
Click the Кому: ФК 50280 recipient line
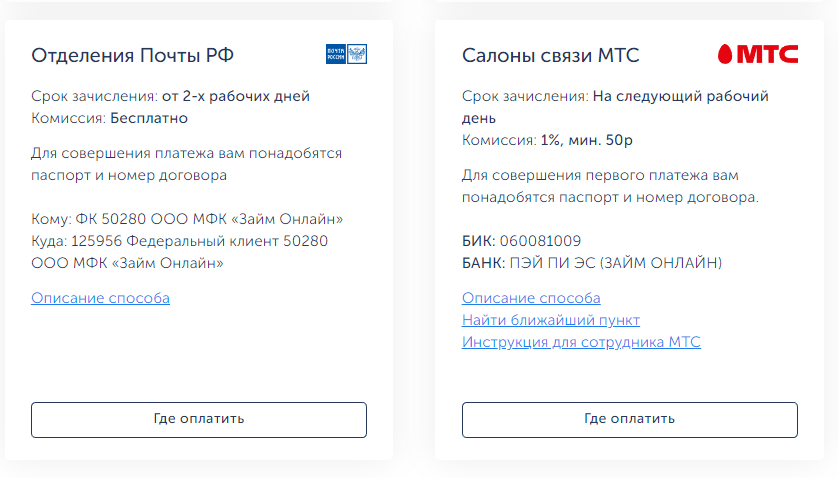coord(187,219)
